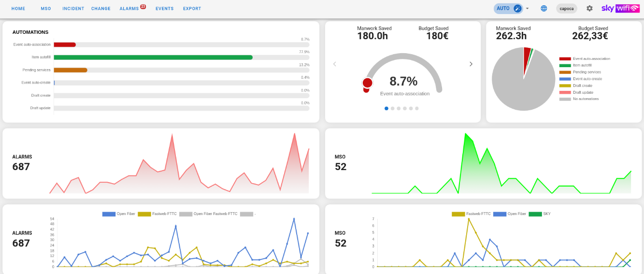Open settings via the gear icon
The height and width of the screenshot is (274, 644).
(x=589, y=8)
